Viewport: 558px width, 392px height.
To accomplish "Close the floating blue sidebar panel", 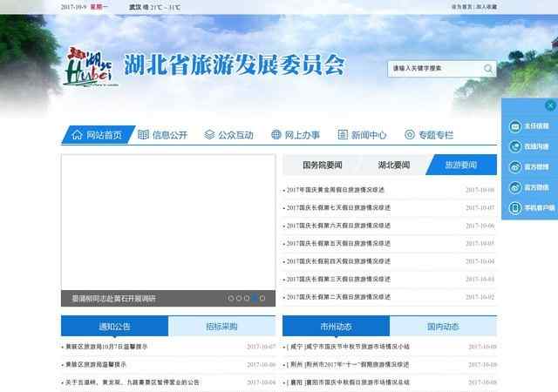I will 549,105.
